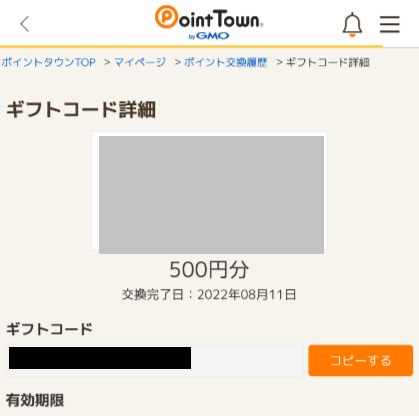
Task: Click the 交換完了日 date text
Action: pyautogui.click(x=209, y=295)
